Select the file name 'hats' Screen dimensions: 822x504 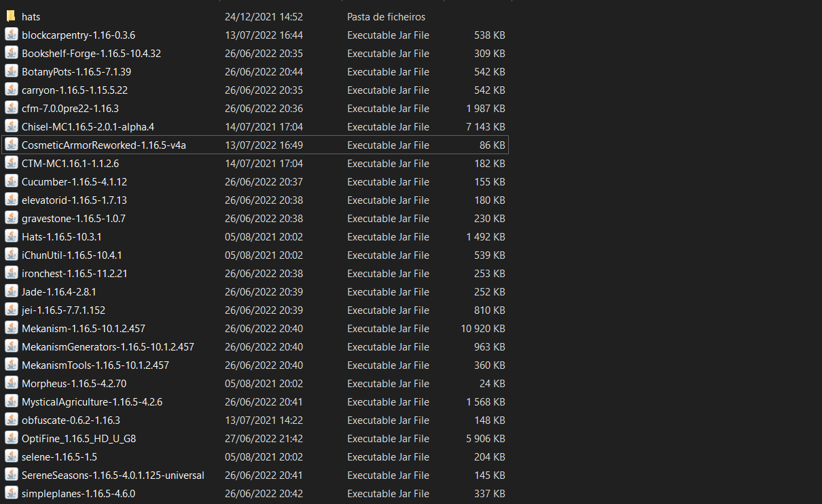[x=31, y=16]
